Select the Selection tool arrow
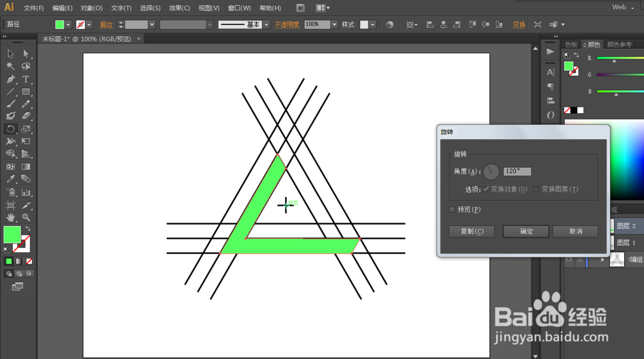The image size is (644, 359). (x=11, y=54)
